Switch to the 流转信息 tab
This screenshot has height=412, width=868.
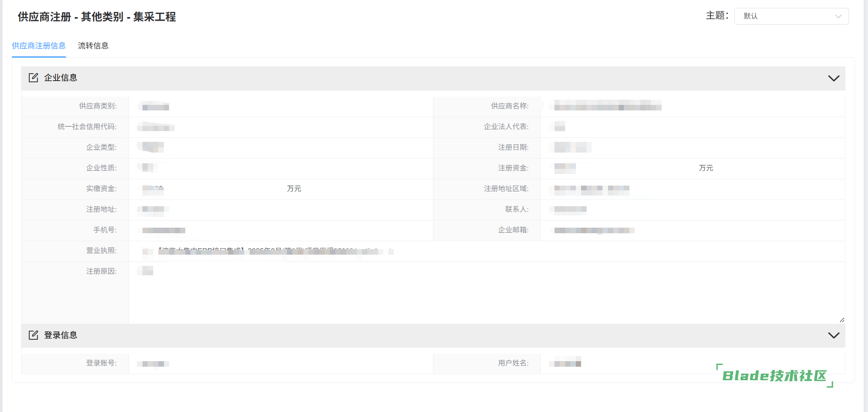point(93,46)
